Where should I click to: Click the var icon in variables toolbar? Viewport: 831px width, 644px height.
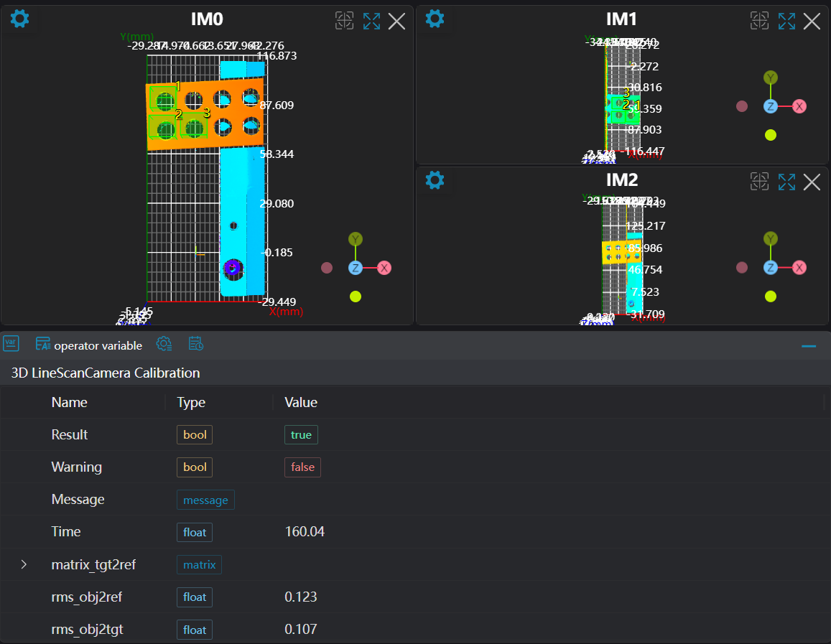(11, 344)
